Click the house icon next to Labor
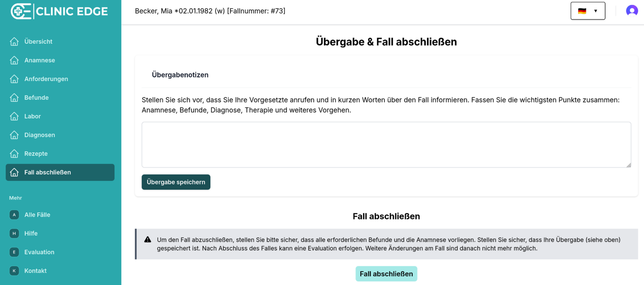Image resolution: width=644 pixels, height=285 pixels. (14, 116)
